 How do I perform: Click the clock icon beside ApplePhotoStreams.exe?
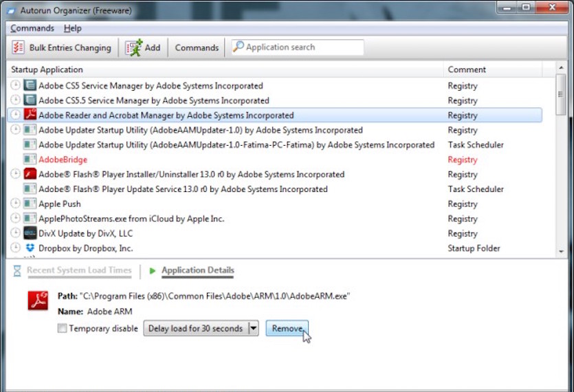click(15, 218)
